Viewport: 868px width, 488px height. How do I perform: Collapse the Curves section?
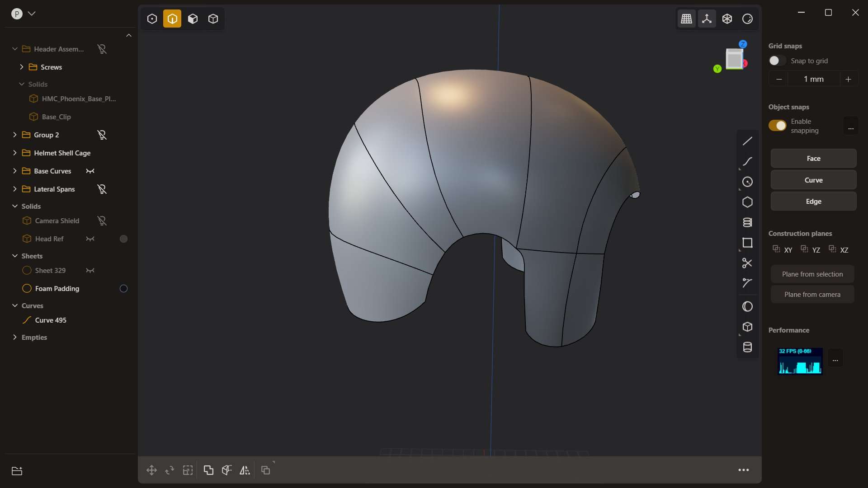(x=14, y=305)
